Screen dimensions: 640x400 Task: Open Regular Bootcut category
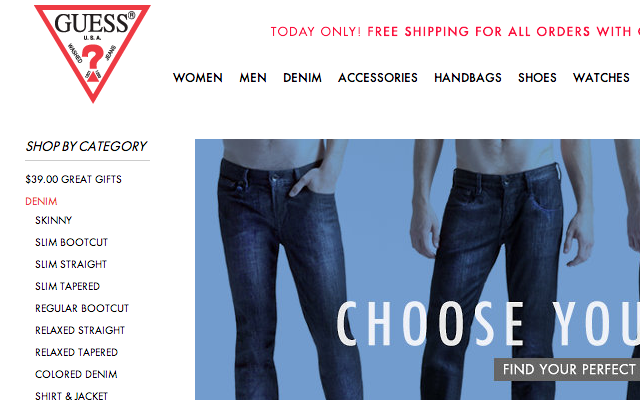tap(82, 309)
